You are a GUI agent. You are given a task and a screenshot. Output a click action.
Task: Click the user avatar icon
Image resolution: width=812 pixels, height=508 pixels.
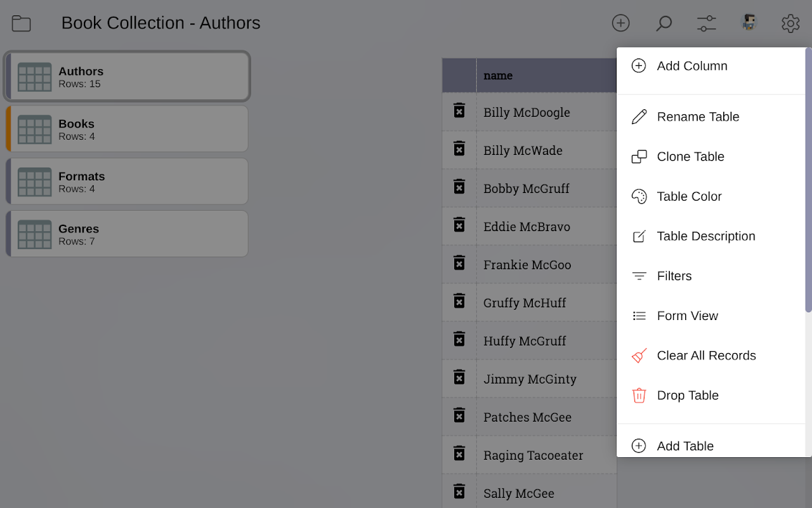749,23
